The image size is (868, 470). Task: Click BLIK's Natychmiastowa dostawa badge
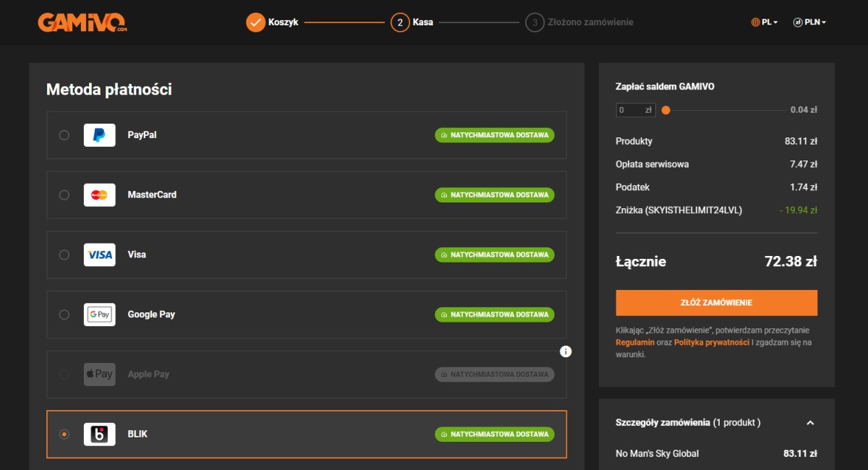click(x=495, y=435)
